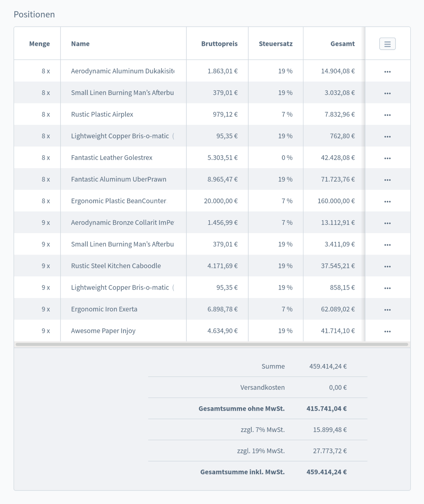This screenshot has height=504, width=424.
Task: Open actions menu for 3.032,08 € row
Action: [387, 93]
